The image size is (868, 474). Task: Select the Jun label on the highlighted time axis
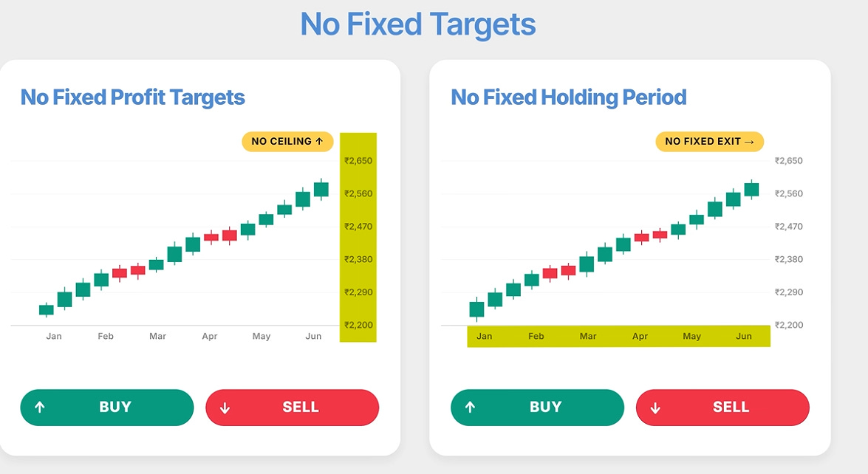pos(743,336)
